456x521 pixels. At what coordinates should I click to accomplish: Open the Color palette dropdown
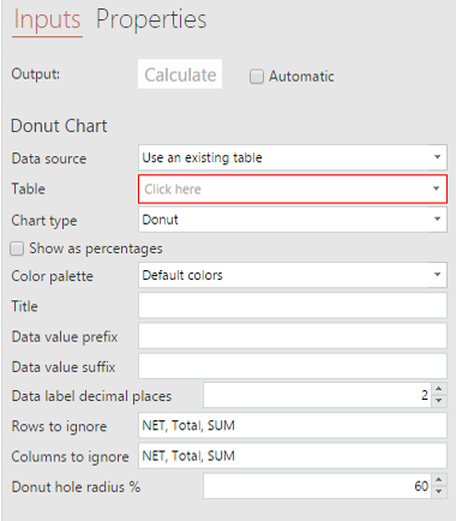click(x=293, y=275)
